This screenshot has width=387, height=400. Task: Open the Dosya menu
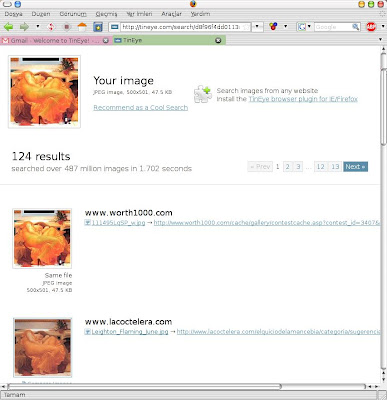tap(14, 14)
